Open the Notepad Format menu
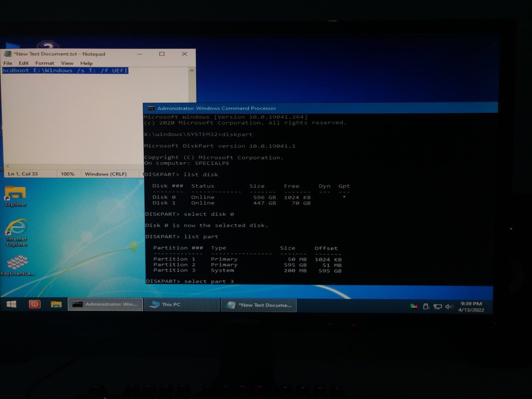The image size is (532, 399). [x=45, y=63]
